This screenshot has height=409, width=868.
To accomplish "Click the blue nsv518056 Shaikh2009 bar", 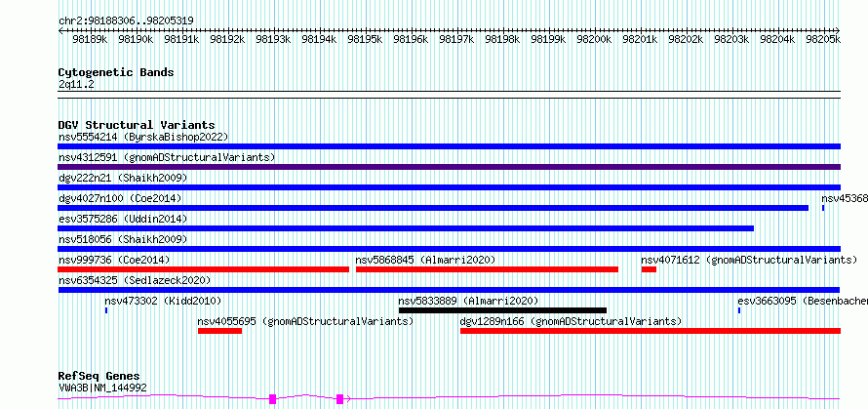I will (x=449, y=249).
